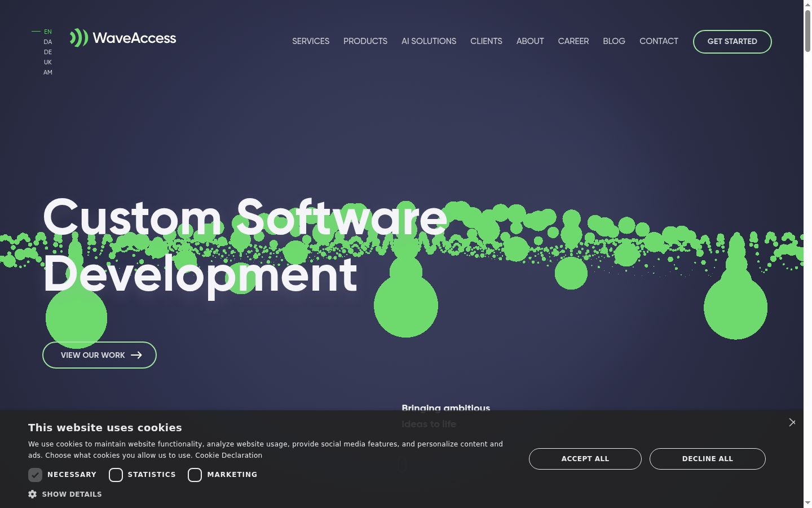
Task: Close the cookie banner with the X
Action: (792, 422)
